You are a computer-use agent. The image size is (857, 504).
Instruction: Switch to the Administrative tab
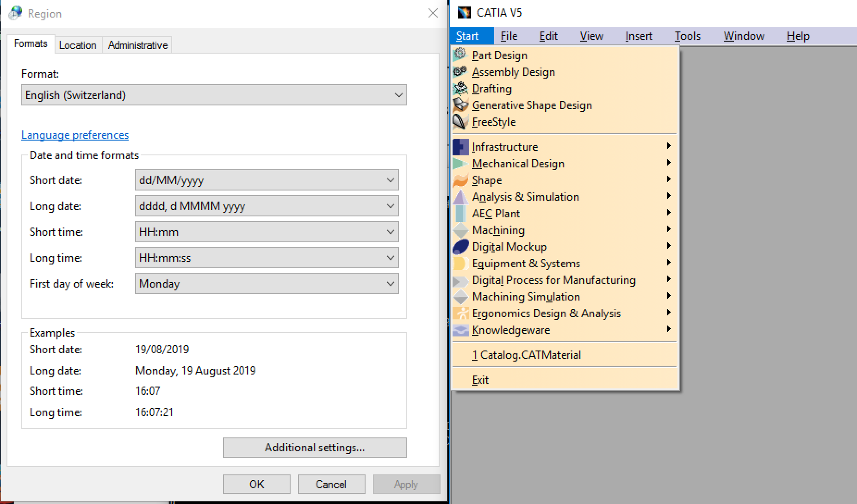click(x=137, y=45)
